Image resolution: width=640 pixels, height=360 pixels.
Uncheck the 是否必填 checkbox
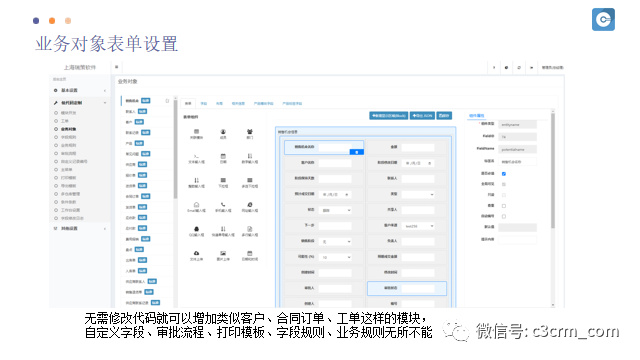[x=504, y=174]
